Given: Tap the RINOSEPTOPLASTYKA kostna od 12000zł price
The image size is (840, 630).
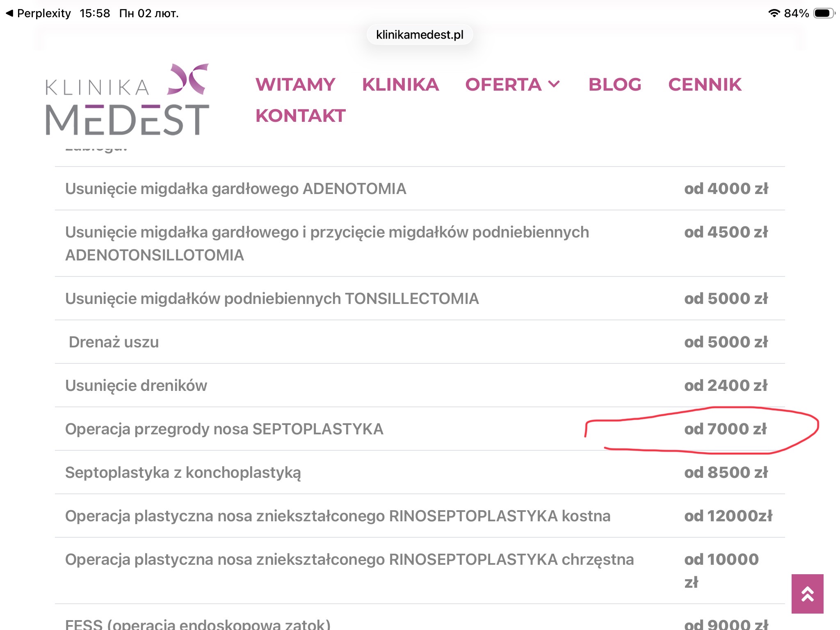Looking at the screenshot, I should click(x=728, y=516).
